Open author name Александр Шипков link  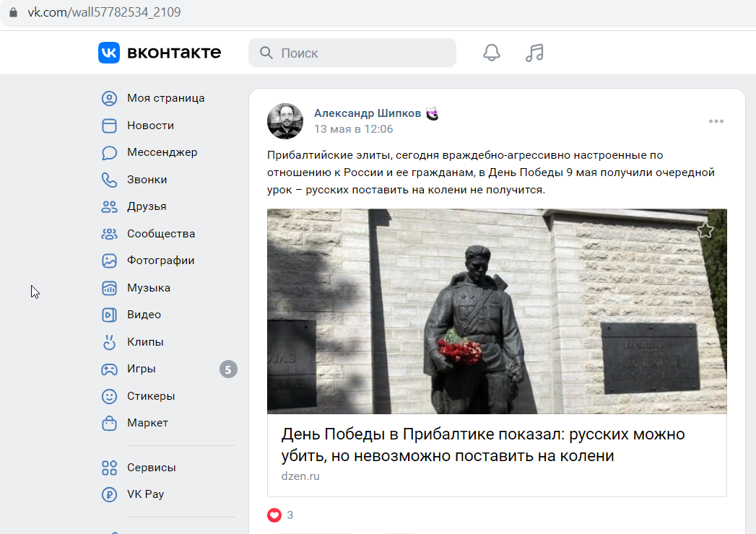368,113
